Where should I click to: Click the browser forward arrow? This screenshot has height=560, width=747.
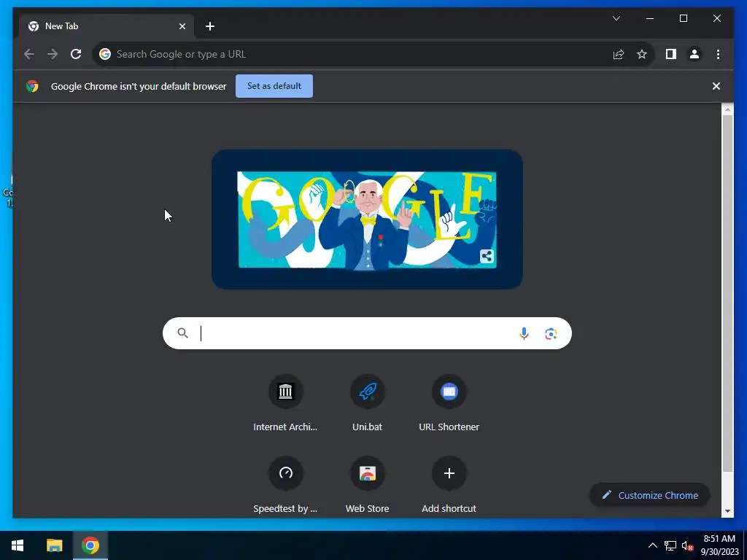pyautogui.click(x=53, y=54)
